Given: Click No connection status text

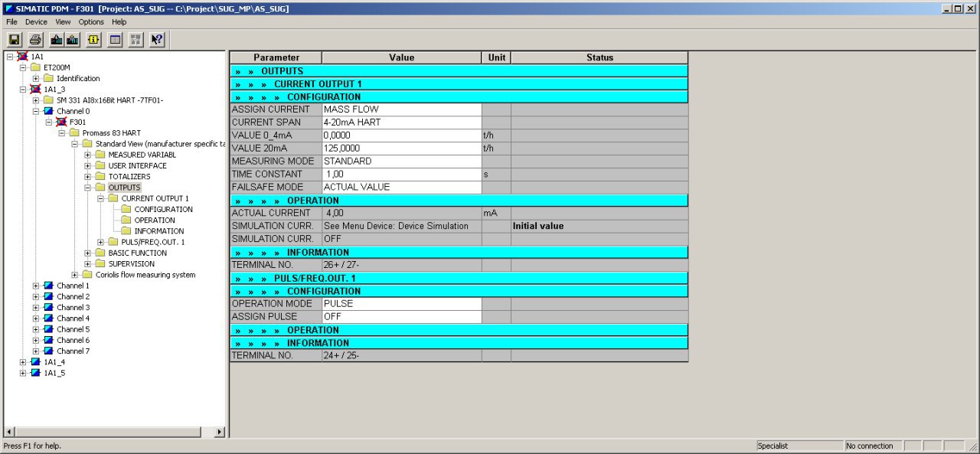Looking at the screenshot, I should pyautogui.click(x=870, y=446).
